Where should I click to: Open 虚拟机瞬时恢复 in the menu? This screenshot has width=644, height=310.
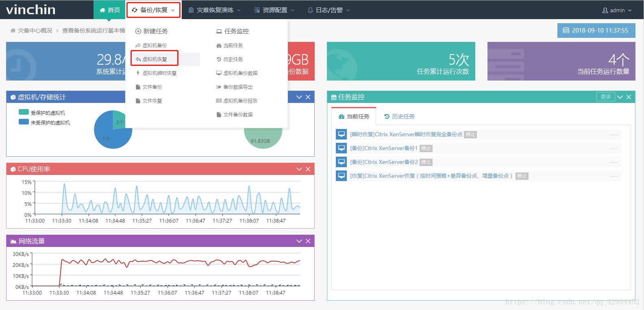point(159,73)
